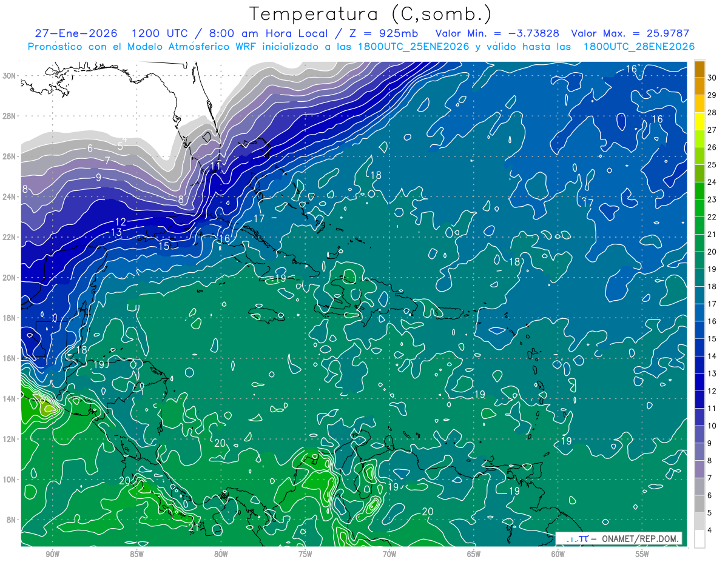
Task: Click the light gray swatch between 4 and 5
Action: click(x=700, y=521)
